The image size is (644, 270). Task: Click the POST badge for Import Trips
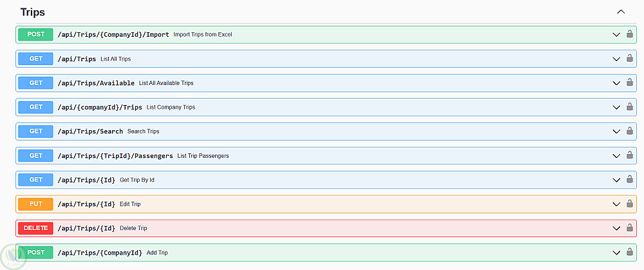tap(36, 34)
